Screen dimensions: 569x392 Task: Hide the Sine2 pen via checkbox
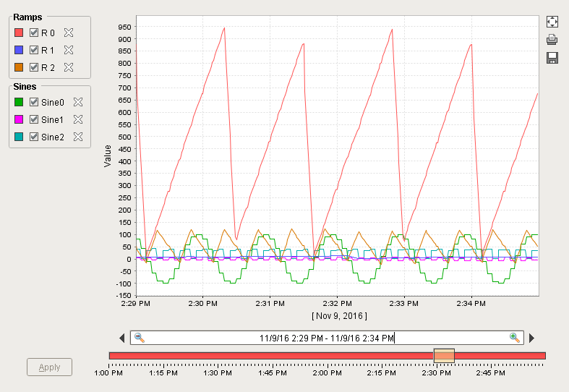click(x=33, y=137)
